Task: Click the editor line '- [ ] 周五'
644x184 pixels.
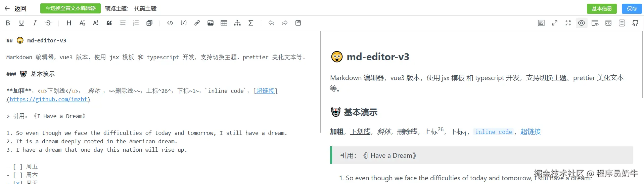Action: [x=22, y=167]
